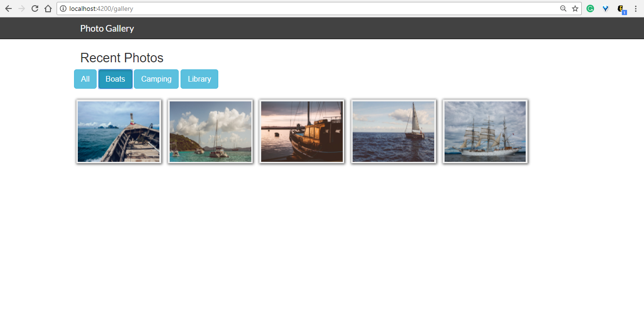The height and width of the screenshot is (326, 644).
Task: Click the blue V extension icon
Action: coord(605,8)
